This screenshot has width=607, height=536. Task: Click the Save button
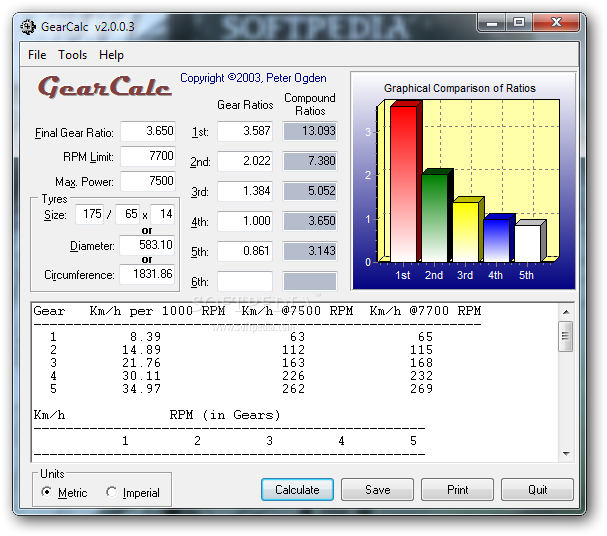(x=377, y=490)
